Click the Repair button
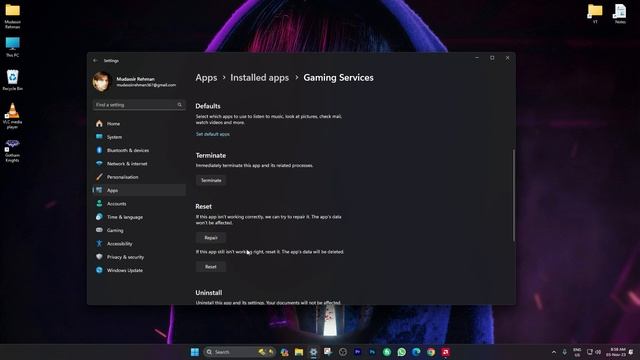Screen dimensions: 640x360 tap(211, 238)
